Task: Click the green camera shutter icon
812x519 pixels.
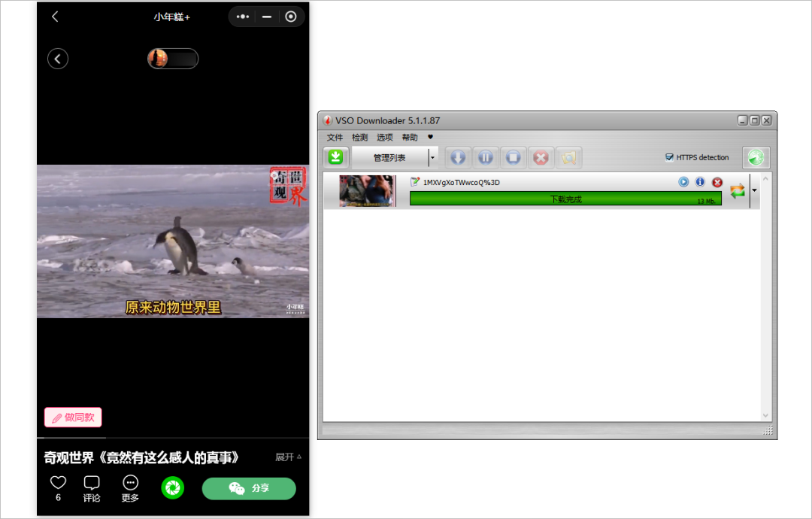Action: coord(172,488)
